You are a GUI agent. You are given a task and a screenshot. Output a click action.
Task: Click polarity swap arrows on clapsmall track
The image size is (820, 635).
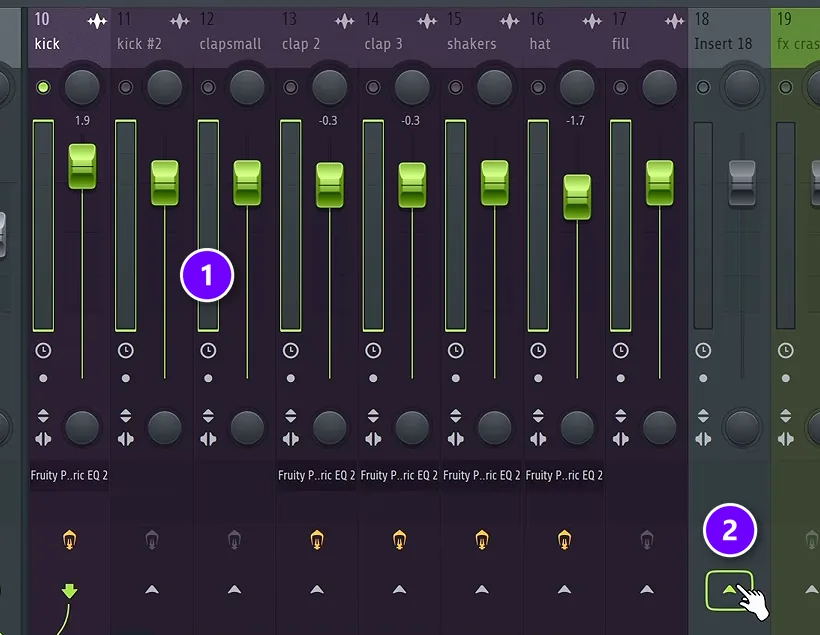coord(208,416)
